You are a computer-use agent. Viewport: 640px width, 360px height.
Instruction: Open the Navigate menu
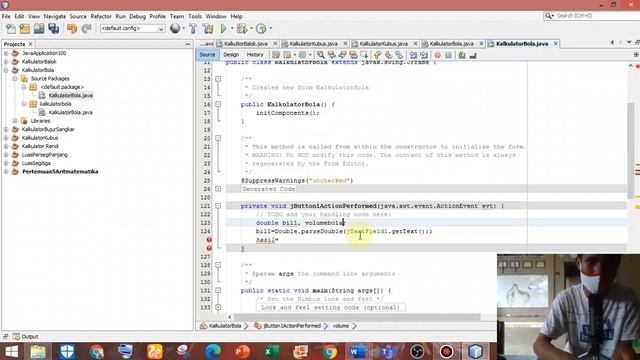(x=55, y=16)
